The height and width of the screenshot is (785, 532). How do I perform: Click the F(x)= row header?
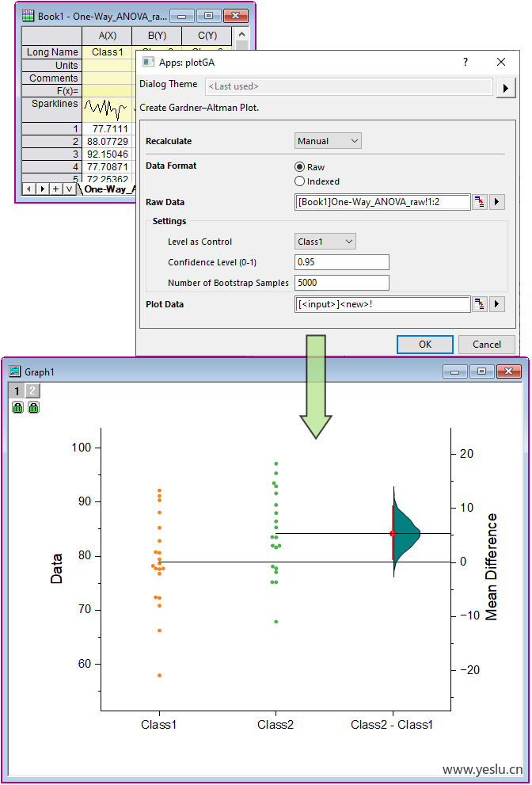click(x=51, y=91)
